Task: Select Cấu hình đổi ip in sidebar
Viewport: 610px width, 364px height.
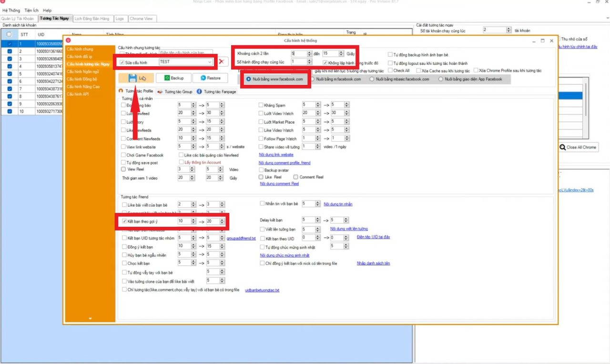Action: pos(80,57)
